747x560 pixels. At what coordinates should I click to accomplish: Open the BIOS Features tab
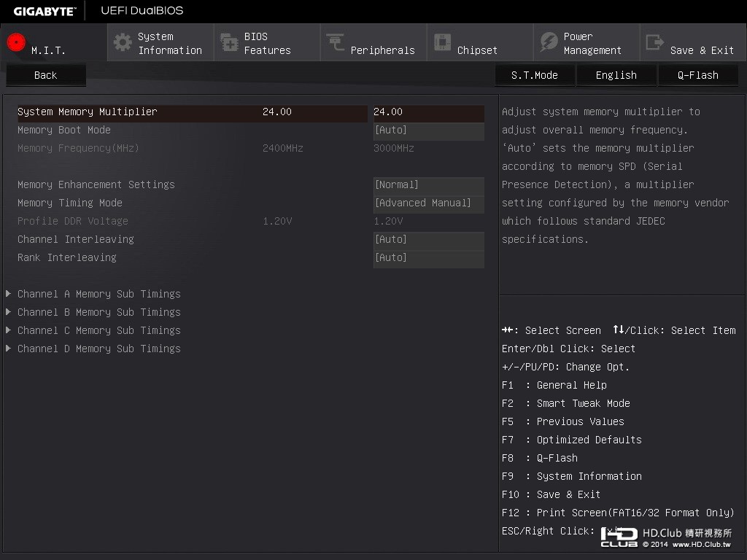click(x=267, y=43)
